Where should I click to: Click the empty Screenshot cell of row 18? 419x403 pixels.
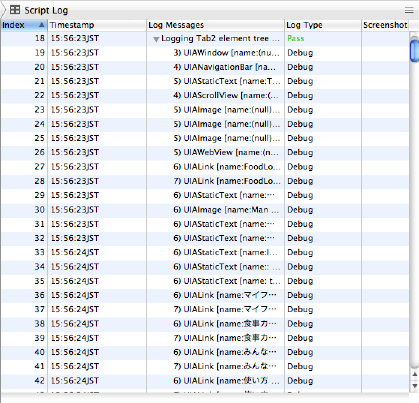coord(385,39)
